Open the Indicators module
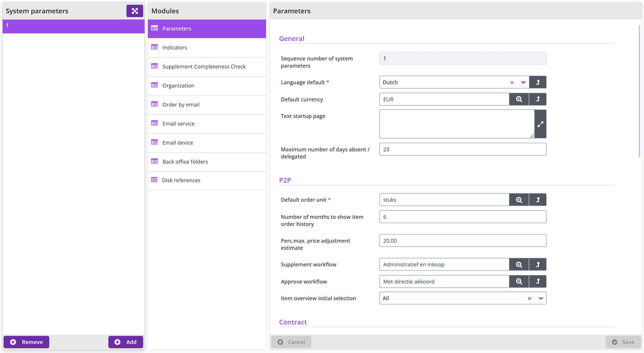 coord(207,47)
